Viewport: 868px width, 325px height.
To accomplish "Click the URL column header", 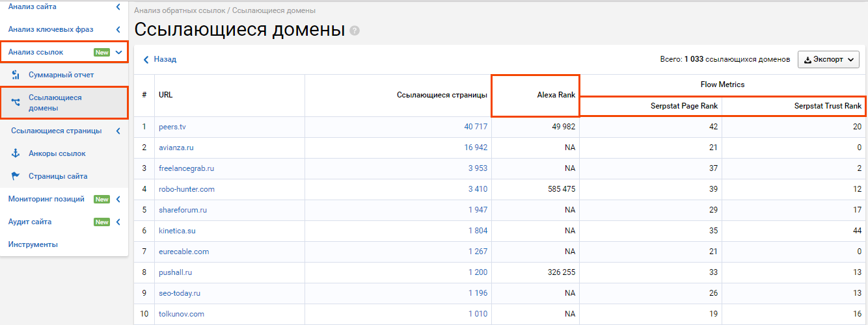I will click(x=165, y=95).
